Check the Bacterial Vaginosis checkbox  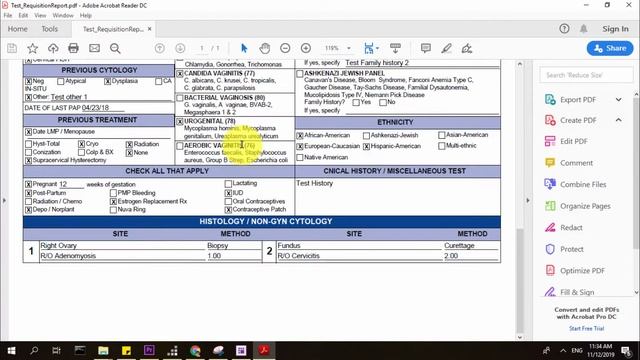[x=180, y=98]
